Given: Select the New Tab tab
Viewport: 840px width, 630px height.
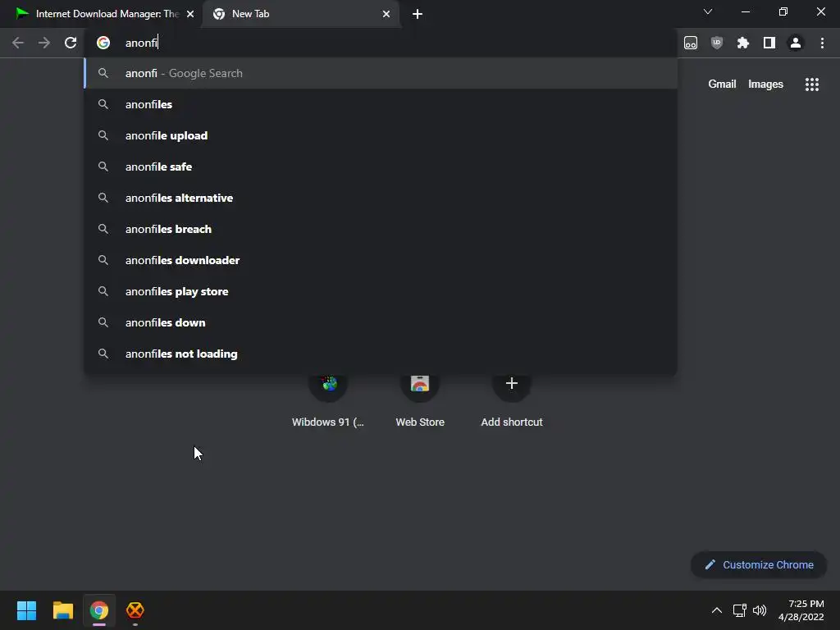Looking at the screenshot, I should click(x=300, y=14).
